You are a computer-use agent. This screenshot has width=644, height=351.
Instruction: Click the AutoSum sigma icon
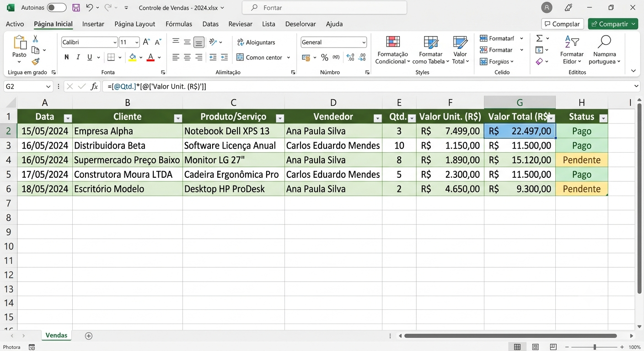(539, 38)
